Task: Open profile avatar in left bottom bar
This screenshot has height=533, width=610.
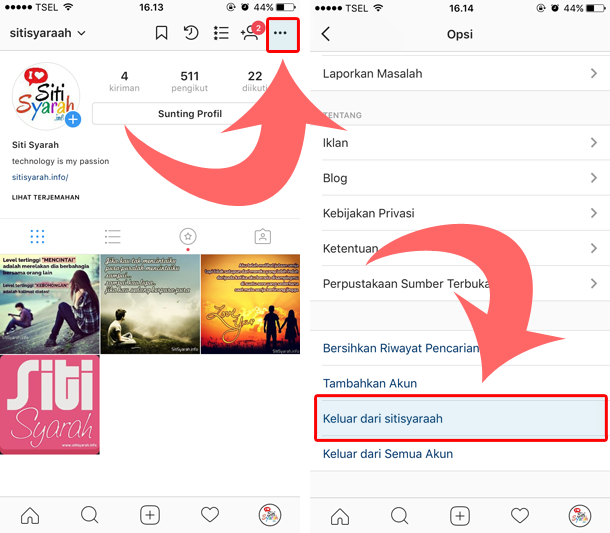Action: coord(270,515)
